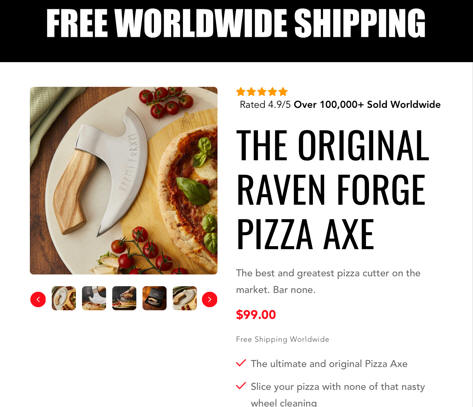This screenshot has width=473, height=407.
Task: Select second thumbnail showing axe blade held above pizza
Action: click(94, 298)
